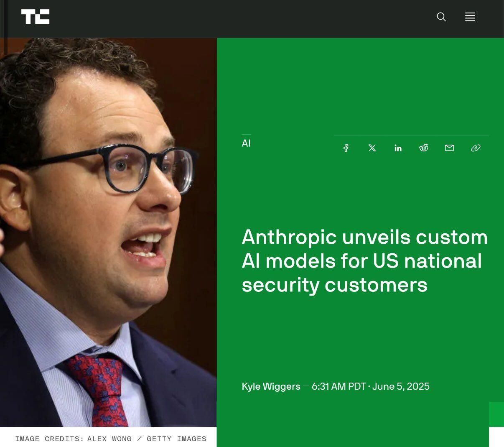Open the AI category label
504x447 pixels.
click(x=246, y=143)
